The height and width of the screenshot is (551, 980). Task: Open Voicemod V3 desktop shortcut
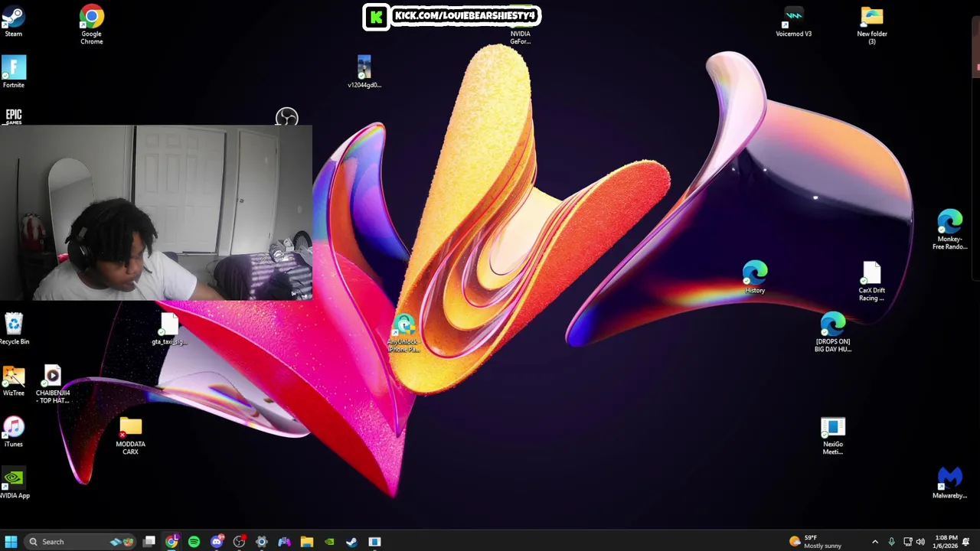(x=793, y=22)
